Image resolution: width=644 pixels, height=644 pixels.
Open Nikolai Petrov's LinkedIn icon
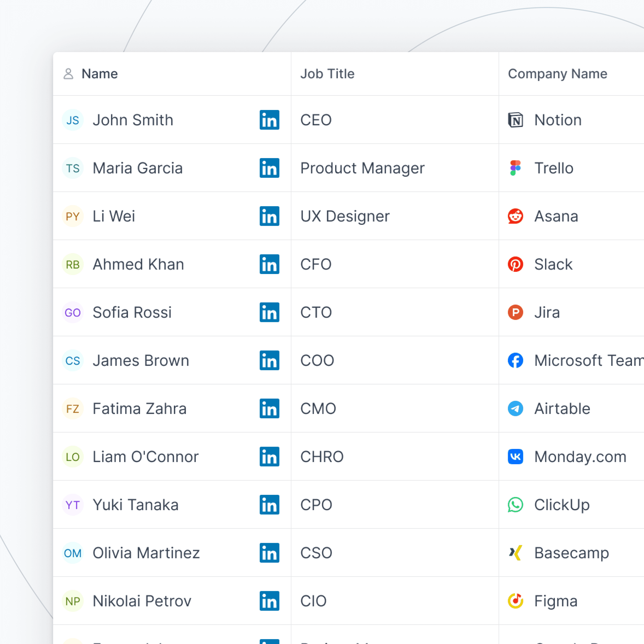[x=269, y=601]
